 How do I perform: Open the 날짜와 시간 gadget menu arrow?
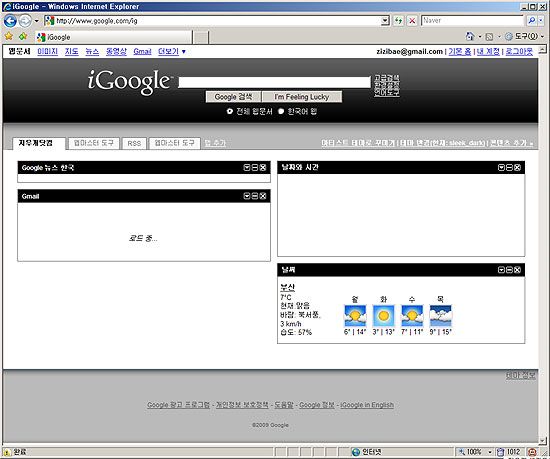coord(501,168)
